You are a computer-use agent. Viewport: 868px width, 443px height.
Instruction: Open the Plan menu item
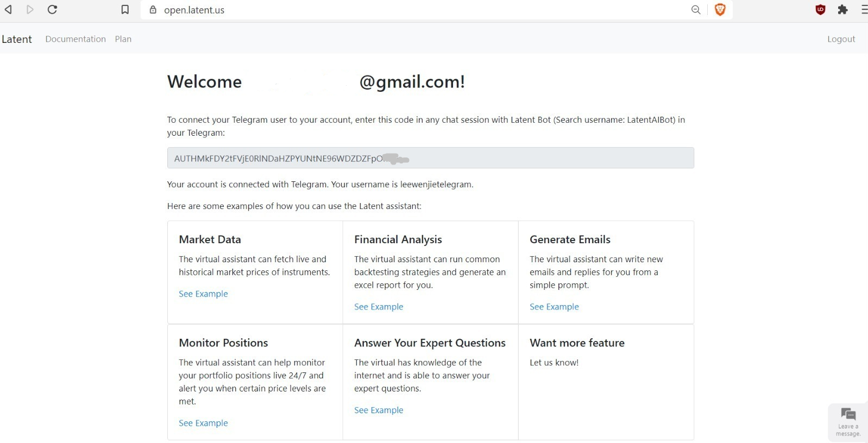123,39
